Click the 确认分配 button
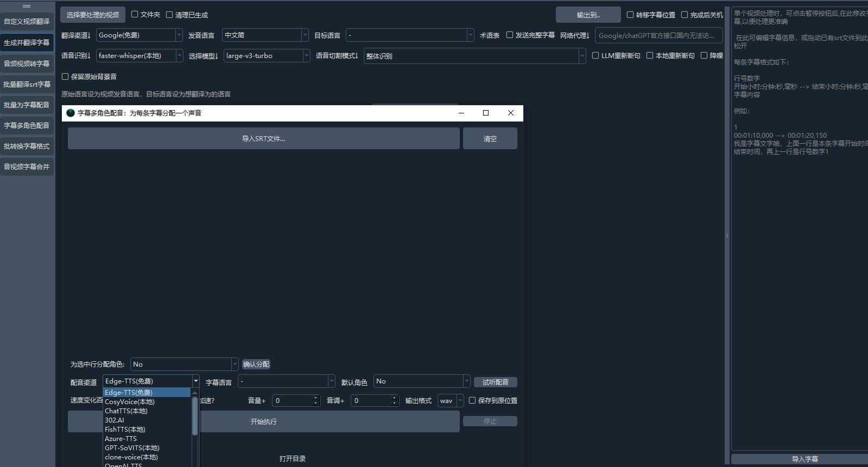868x467 pixels. [x=256, y=364]
